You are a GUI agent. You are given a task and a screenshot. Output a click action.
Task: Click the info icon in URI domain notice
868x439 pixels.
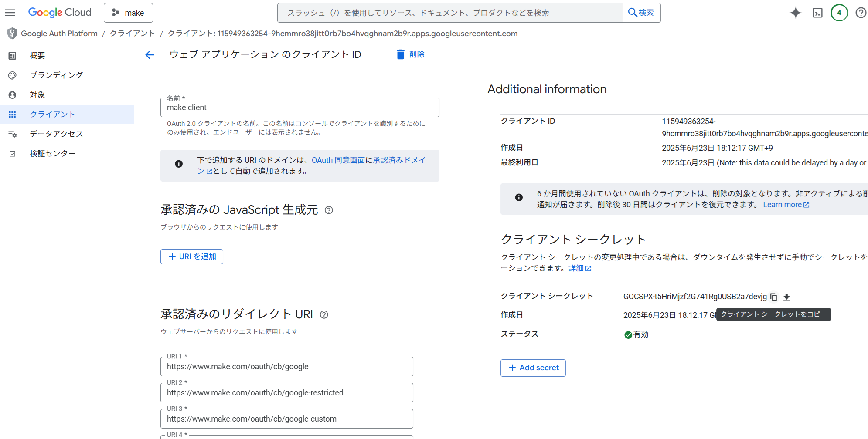click(179, 164)
